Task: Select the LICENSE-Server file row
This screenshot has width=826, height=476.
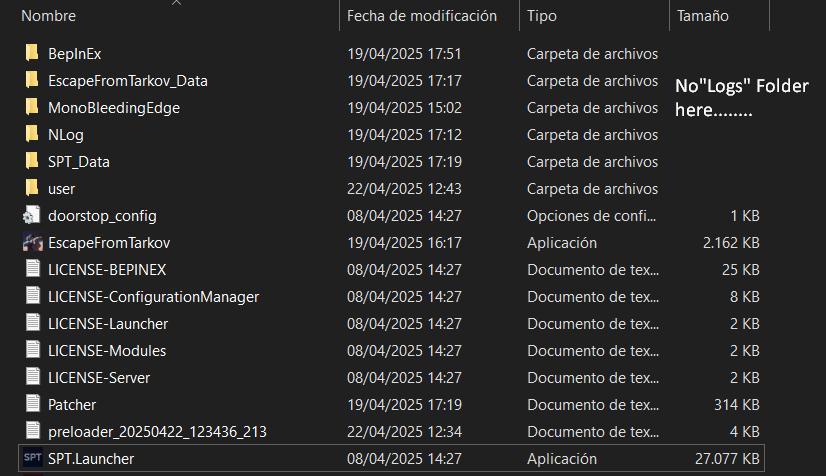Action: tap(391, 378)
